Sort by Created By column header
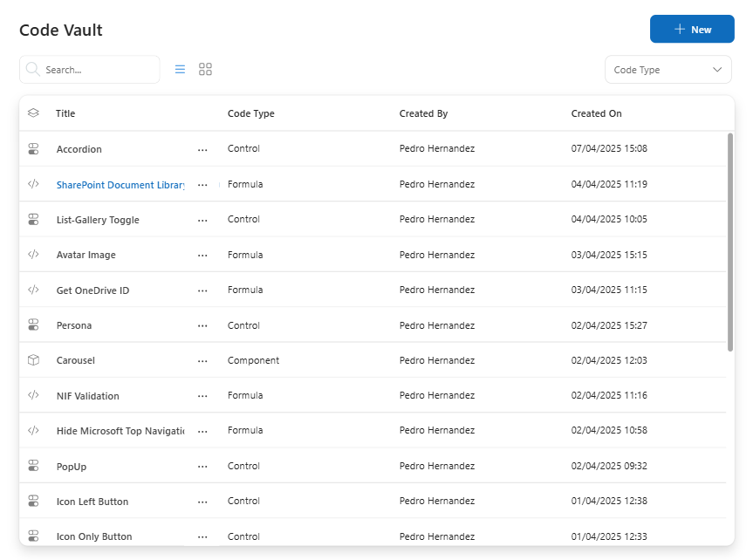This screenshot has width=753, height=560. tap(423, 113)
